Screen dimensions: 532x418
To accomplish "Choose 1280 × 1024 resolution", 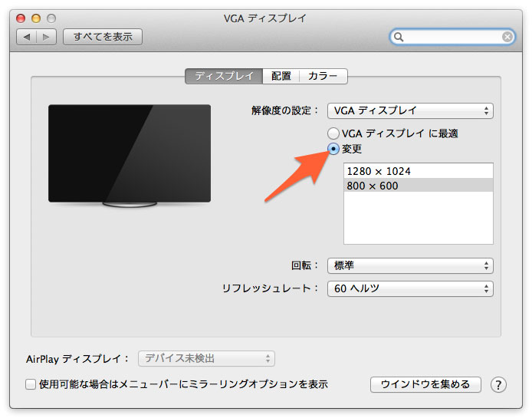I will (419, 171).
